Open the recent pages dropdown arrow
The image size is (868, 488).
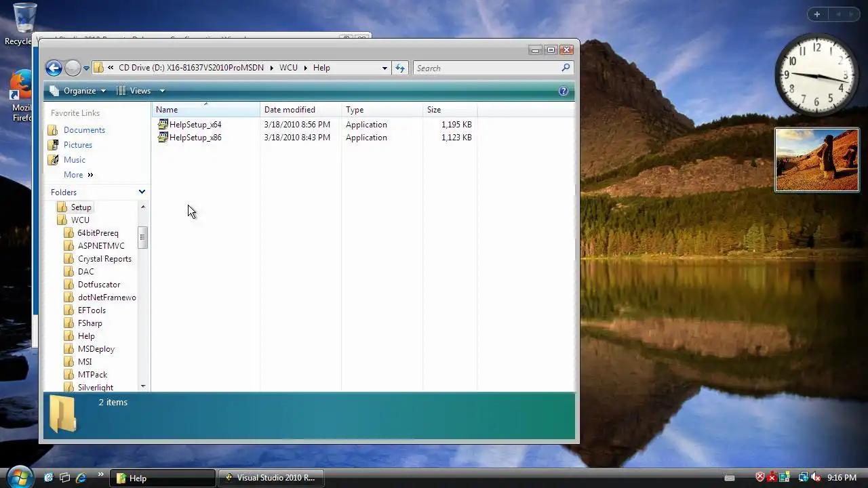coord(86,68)
